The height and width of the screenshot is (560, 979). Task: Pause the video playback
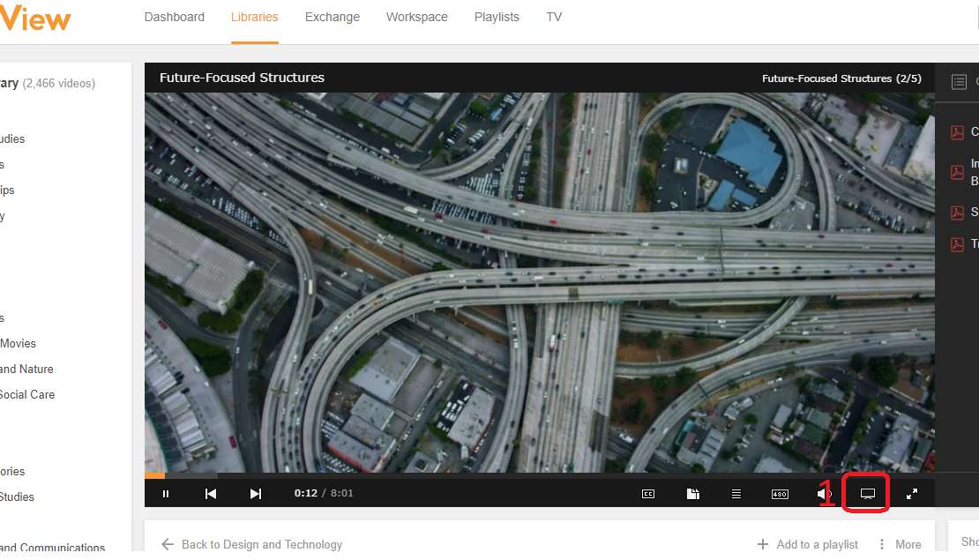pyautogui.click(x=166, y=494)
